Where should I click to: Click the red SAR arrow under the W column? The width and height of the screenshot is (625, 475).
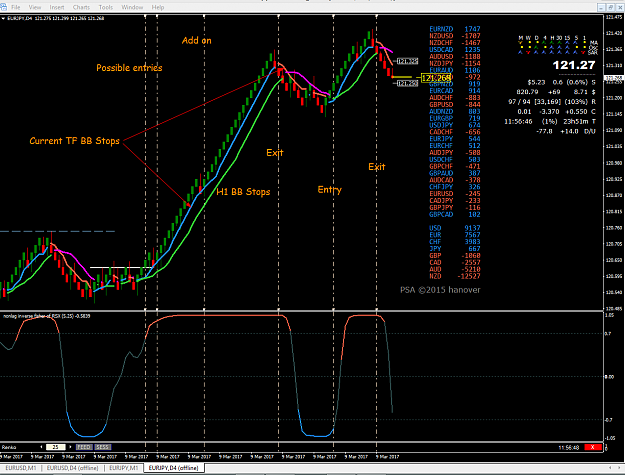[528, 52]
